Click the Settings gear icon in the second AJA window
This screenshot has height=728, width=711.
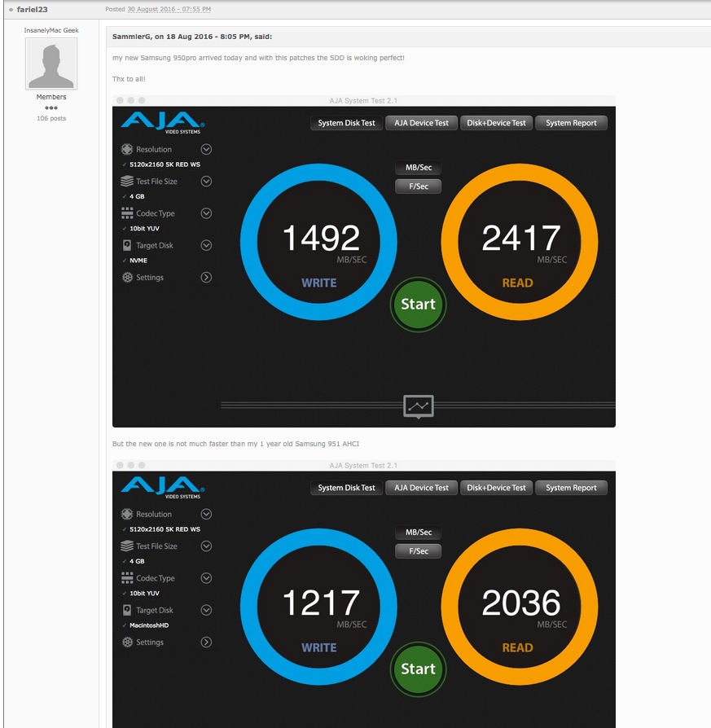coord(127,642)
